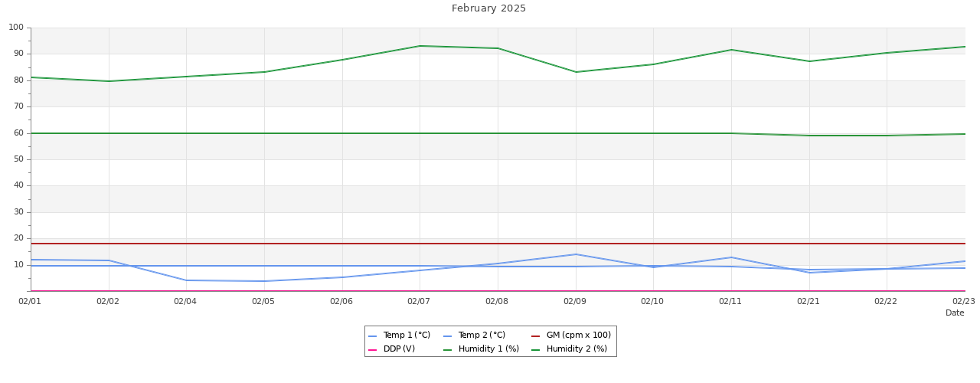Click the February 2025 chart title
The image size is (980, 383).
pyautogui.click(x=488, y=8)
